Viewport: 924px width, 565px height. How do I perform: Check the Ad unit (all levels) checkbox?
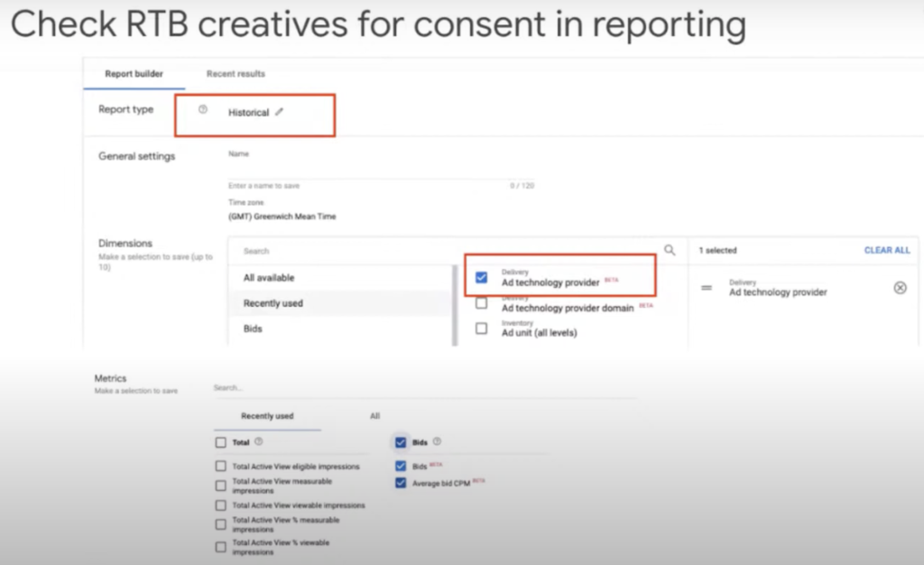coord(481,328)
